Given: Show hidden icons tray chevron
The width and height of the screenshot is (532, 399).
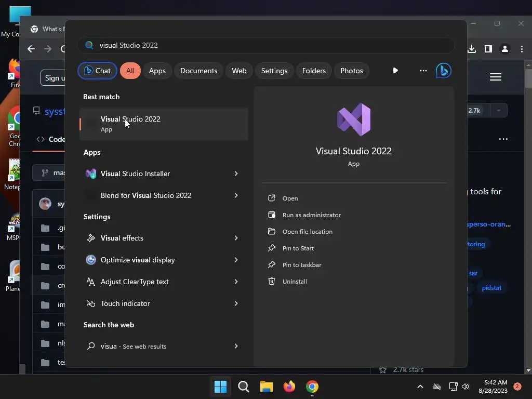Looking at the screenshot, I should pos(420,387).
